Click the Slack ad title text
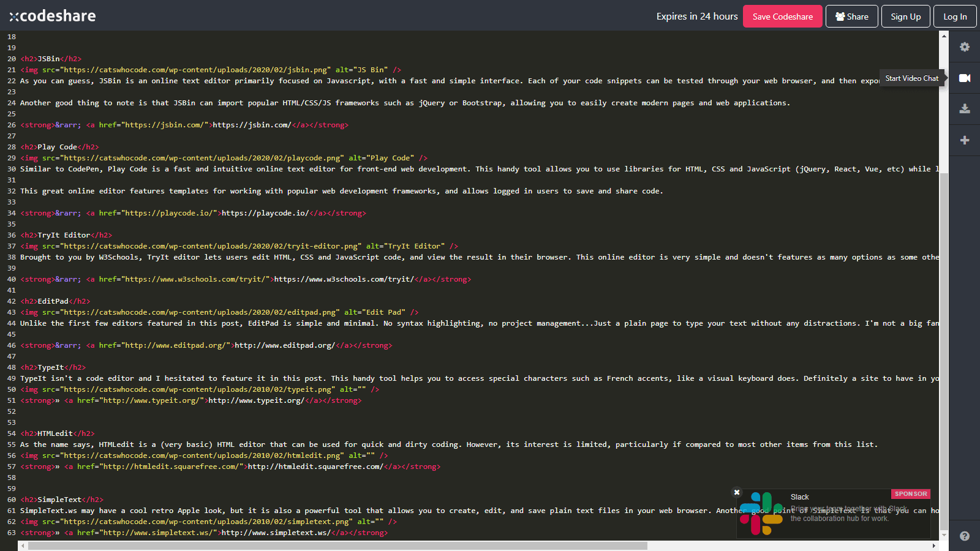The height and width of the screenshot is (551, 980). 800,497
